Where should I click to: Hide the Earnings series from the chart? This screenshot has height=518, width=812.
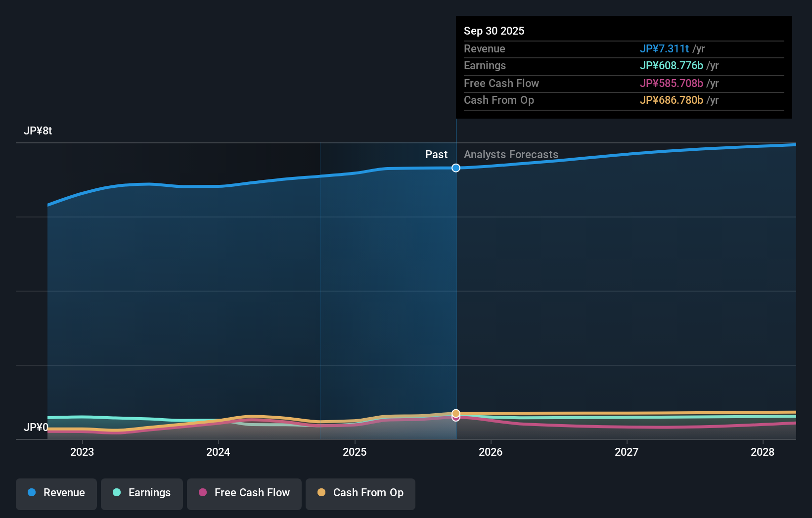tap(142, 493)
